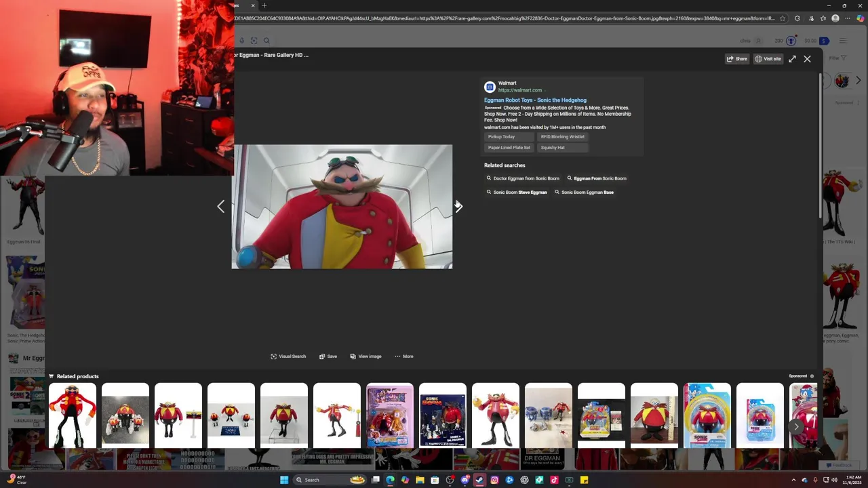The height and width of the screenshot is (488, 868).
Task: Click the main Eggman Sonic Boom image
Action: coord(342,207)
